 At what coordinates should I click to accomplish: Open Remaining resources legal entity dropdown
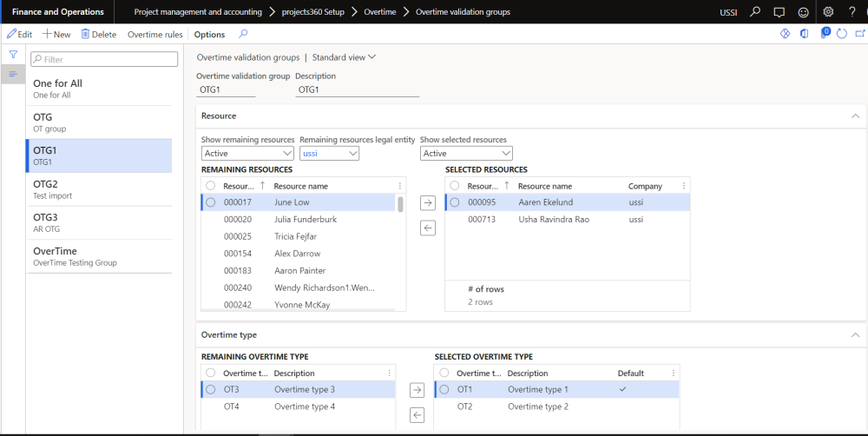[x=329, y=154]
